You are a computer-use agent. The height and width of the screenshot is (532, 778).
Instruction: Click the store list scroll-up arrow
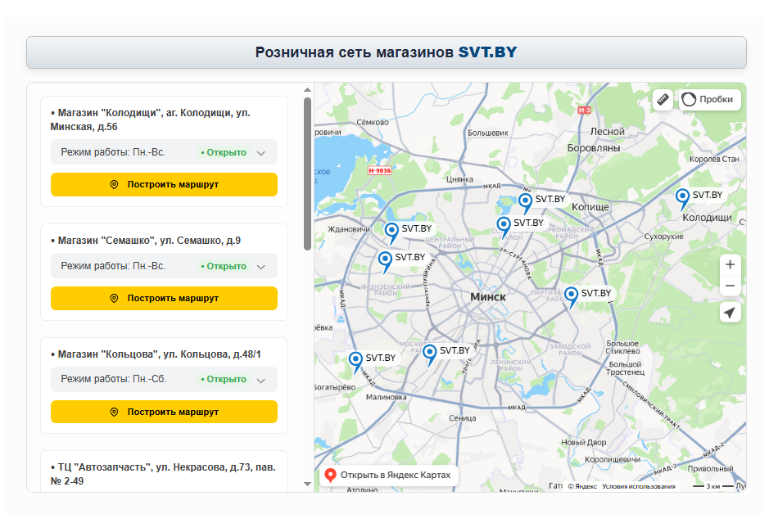click(x=308, y=90)
